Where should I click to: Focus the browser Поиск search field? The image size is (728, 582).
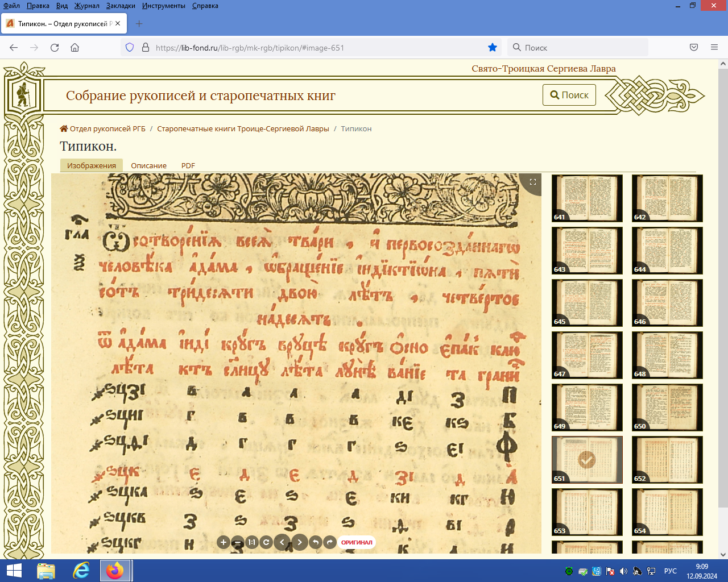[x=578, y=48]
